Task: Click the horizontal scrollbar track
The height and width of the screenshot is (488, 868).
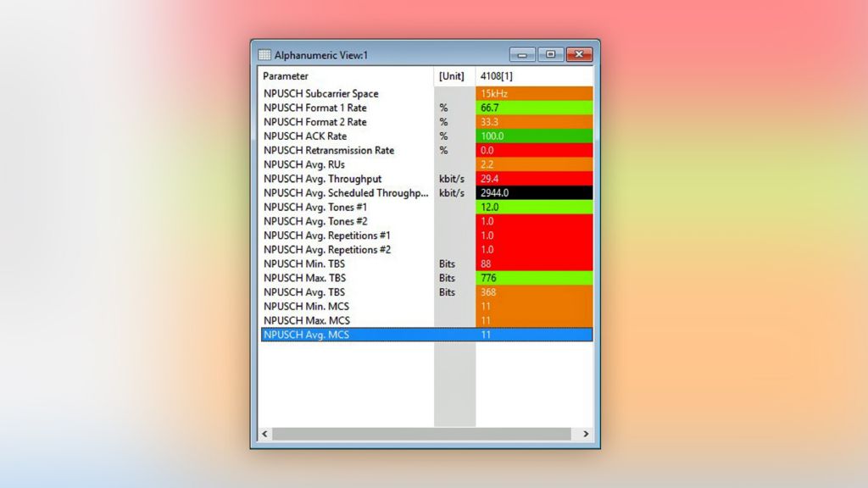Action: pyautogui.click(x=424, y=434)
